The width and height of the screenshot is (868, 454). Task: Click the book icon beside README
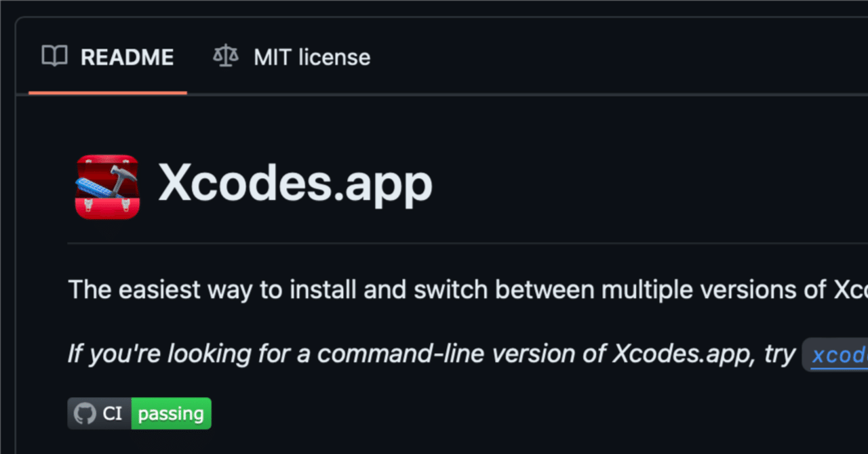point(55,56)
